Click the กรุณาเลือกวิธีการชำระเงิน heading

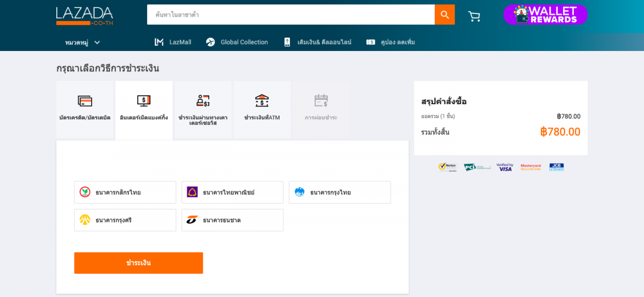[108, 68]
